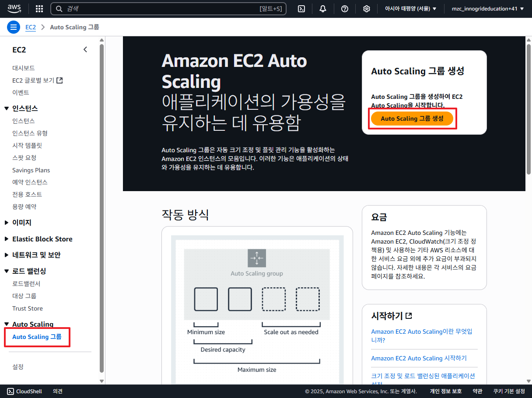Click 의견 feedback in footer
Screen dimensions: 532x398
[x=58, y=391]
